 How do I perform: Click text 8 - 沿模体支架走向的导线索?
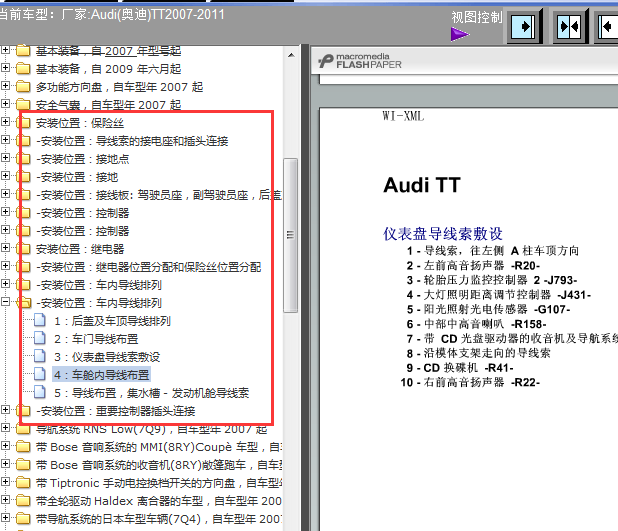coord(478,353)
